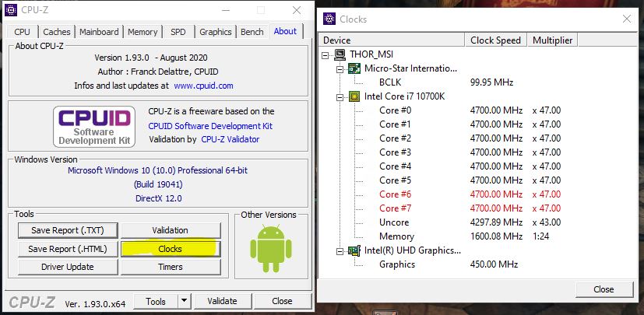
Task: Click the x 43.00 Uncore multiplier
Action: point(546,222)
